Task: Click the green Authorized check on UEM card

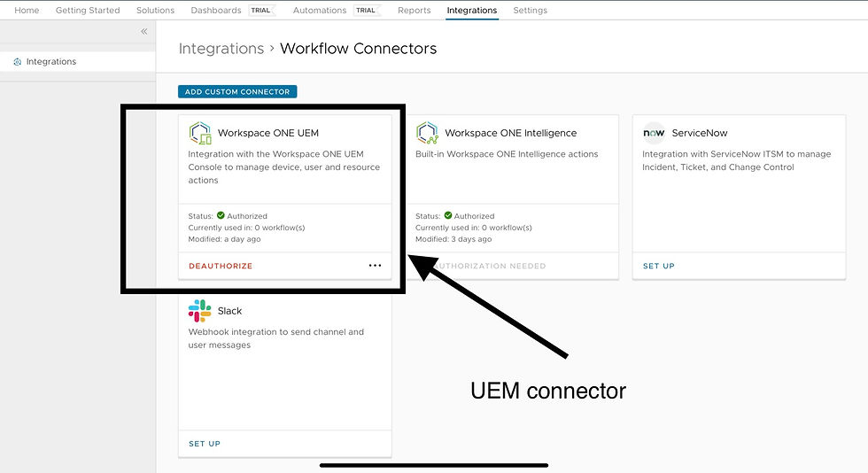Action: [x=221, y=215]
